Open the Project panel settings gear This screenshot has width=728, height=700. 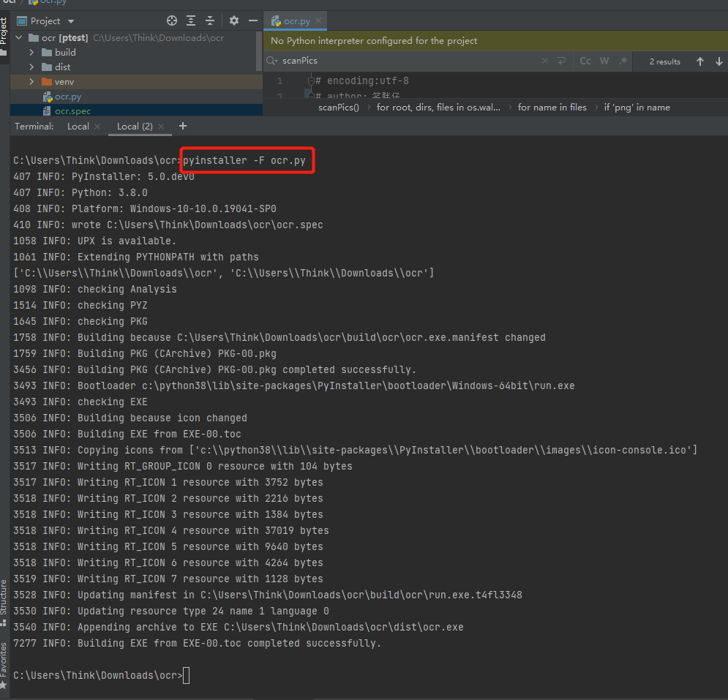tap(234, 20)
